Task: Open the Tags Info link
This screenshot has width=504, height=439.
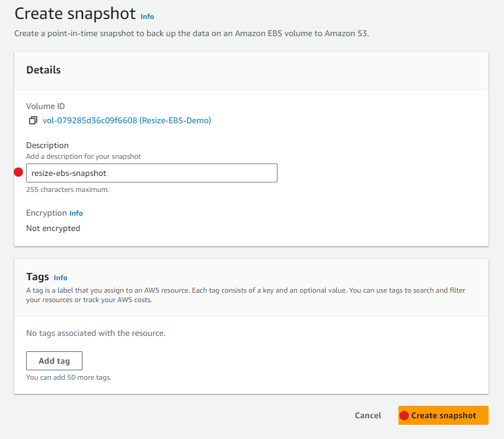Action: (x=60, y=278)
